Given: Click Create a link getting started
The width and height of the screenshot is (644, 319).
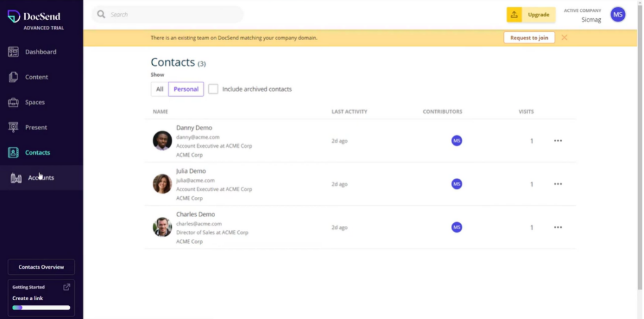Looking at the screenshot, I should 28,298.
